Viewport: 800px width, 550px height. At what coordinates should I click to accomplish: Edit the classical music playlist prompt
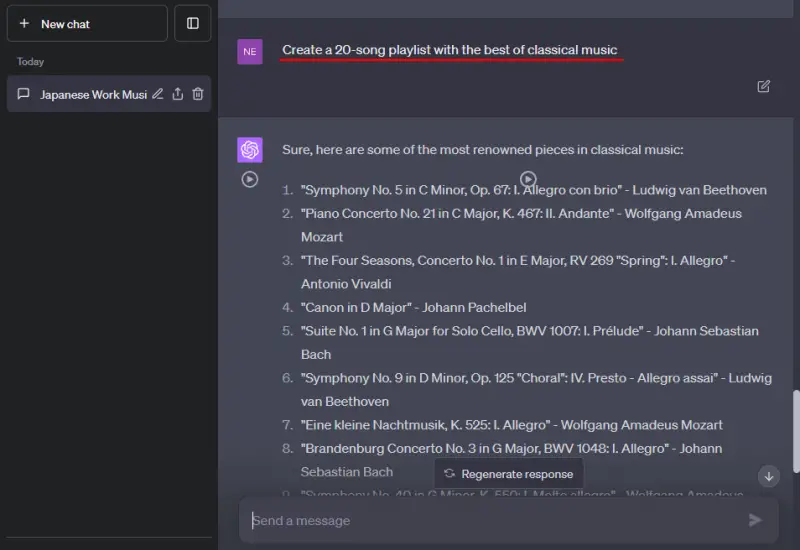pos(764,87)
